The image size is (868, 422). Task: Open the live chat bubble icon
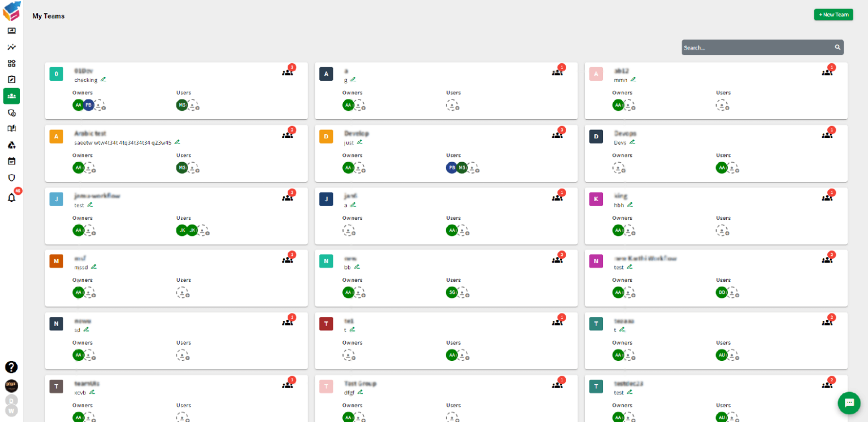click(x=848, y=403)
